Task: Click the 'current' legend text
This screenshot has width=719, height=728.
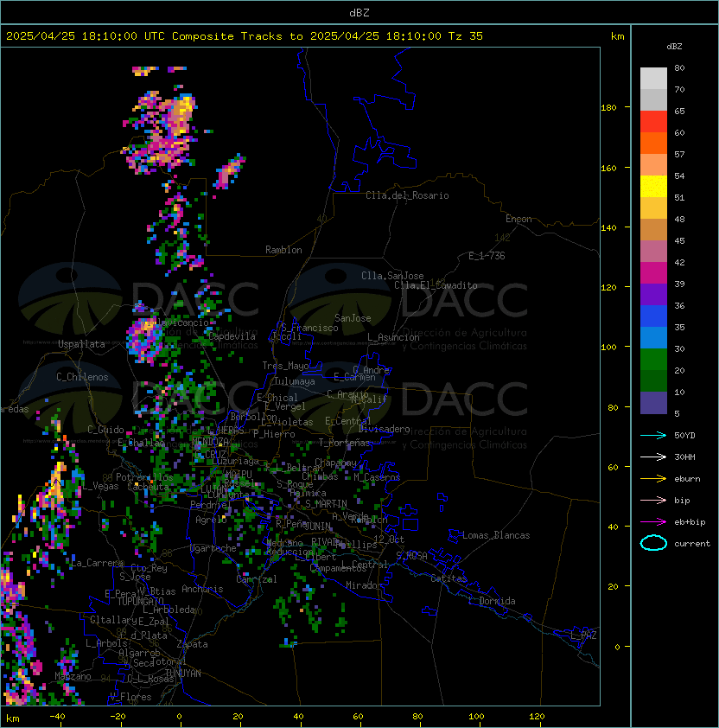Action: tap(692, 544)
